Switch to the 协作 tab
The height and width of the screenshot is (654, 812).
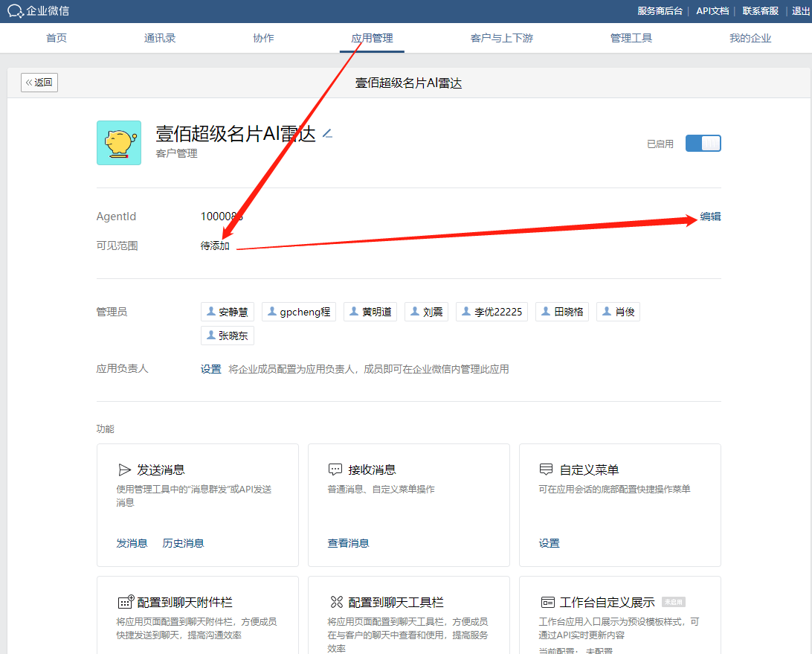click(263, 38)
